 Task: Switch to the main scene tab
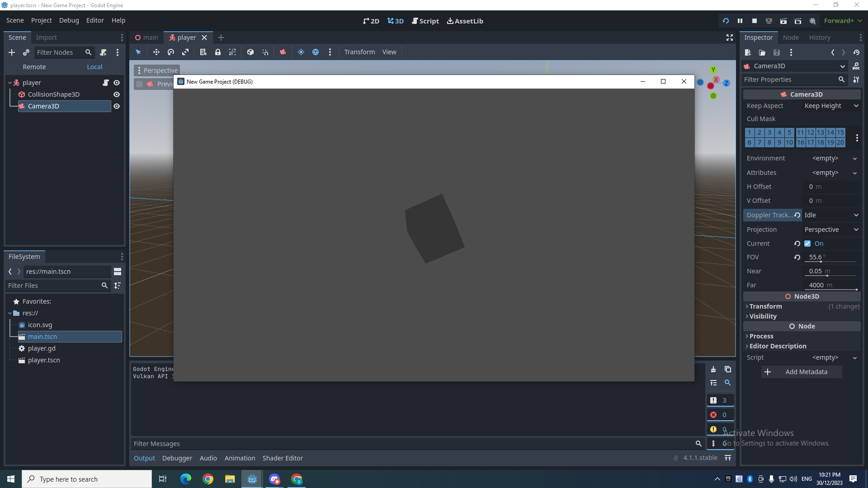(146, 38)
